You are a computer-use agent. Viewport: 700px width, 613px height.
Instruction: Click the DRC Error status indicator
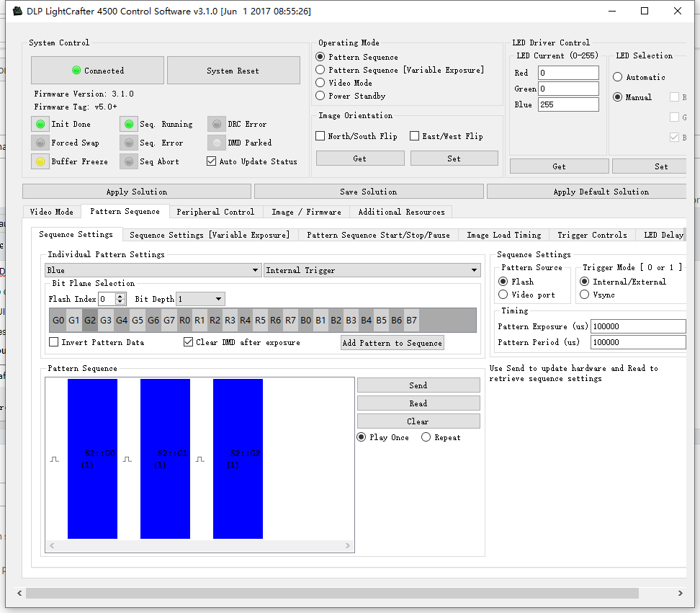pos(217,124)
